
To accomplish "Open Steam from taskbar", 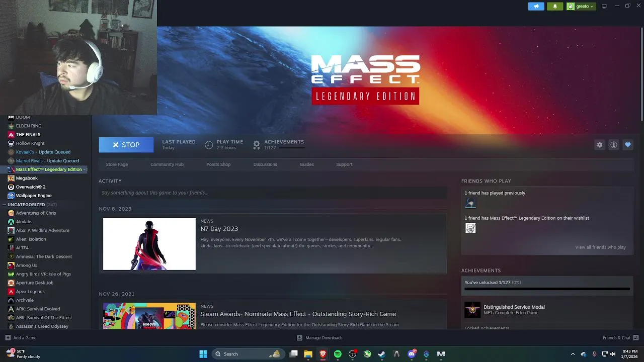I will pos(382,354).
